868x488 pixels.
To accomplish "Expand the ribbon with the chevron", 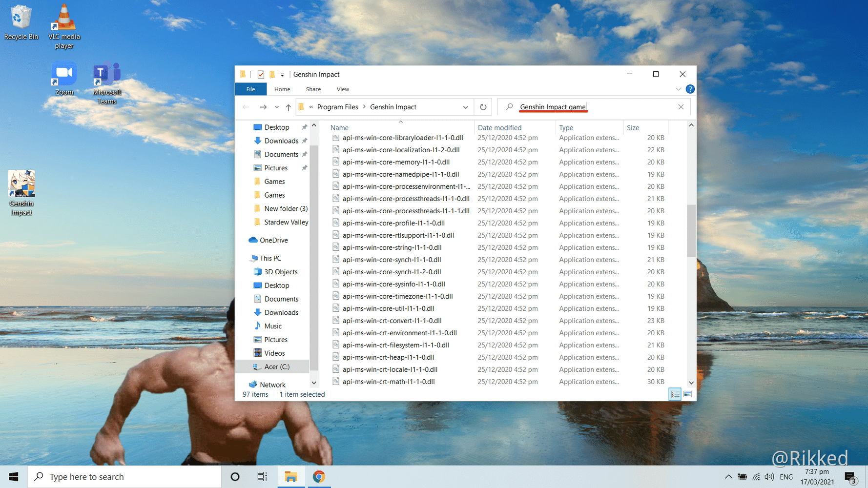I will [678, 89].
